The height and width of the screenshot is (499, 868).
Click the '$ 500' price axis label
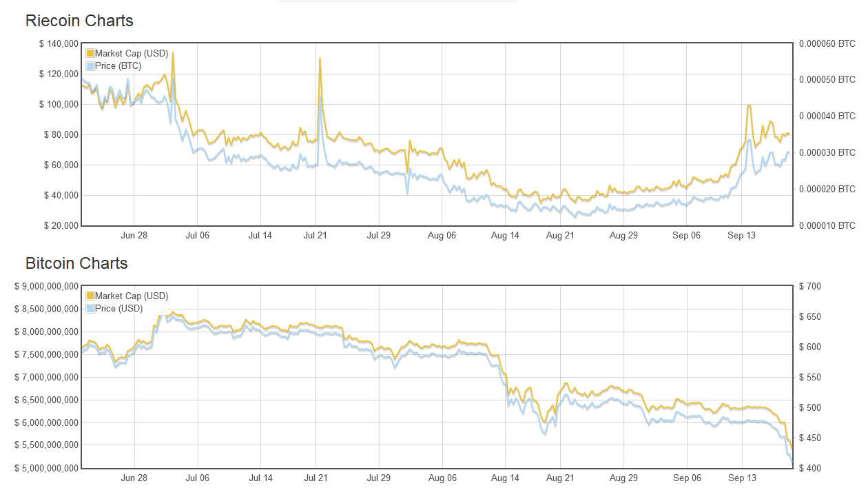[811, 408]
